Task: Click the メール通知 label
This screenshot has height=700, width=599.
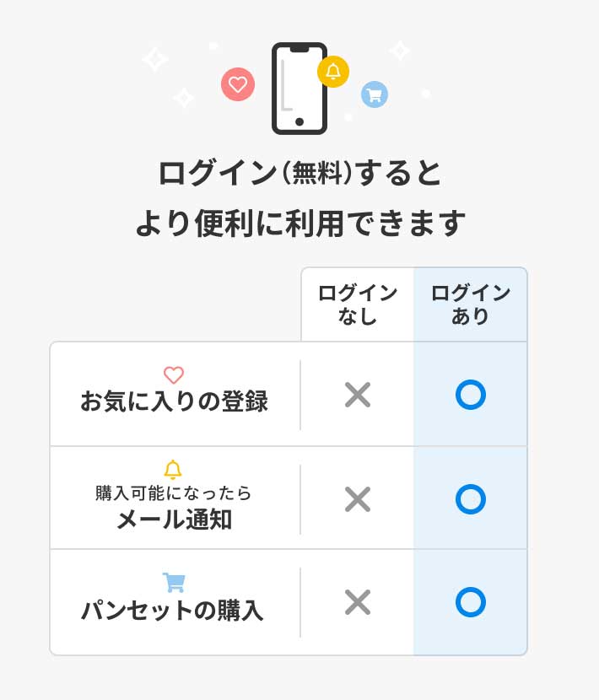Action: (x=174, y=520)
